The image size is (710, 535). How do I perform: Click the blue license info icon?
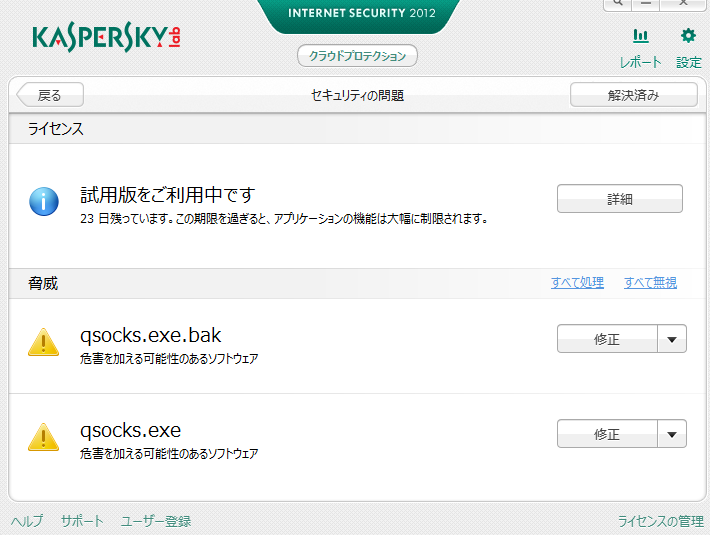click(44, 201)
